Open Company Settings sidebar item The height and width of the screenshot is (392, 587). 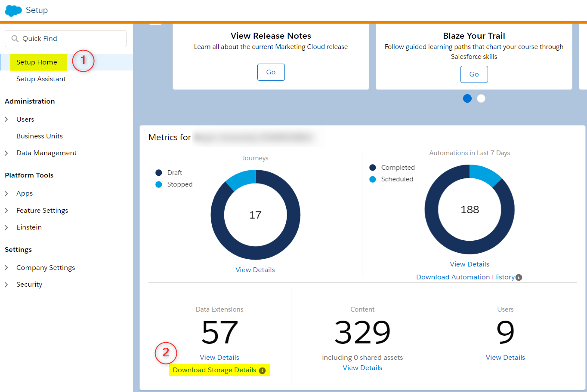tap(46, 268)
